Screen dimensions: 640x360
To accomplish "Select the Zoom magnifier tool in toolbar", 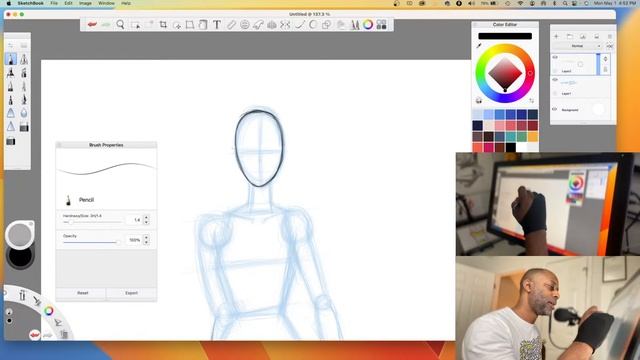I will 120,24.
